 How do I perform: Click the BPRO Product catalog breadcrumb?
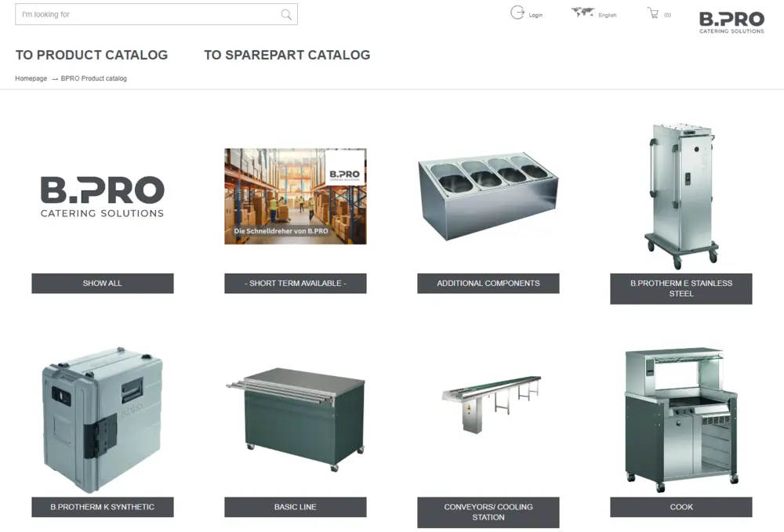tap(93, 78)
